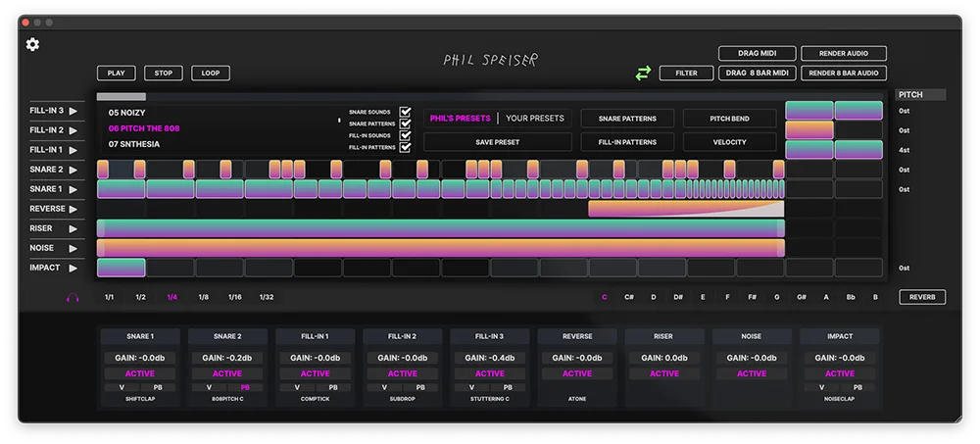Open the FILL-IN PATTERNS selector
The height and width of the screenshot is (444, 980).
[x=627, y=142]
